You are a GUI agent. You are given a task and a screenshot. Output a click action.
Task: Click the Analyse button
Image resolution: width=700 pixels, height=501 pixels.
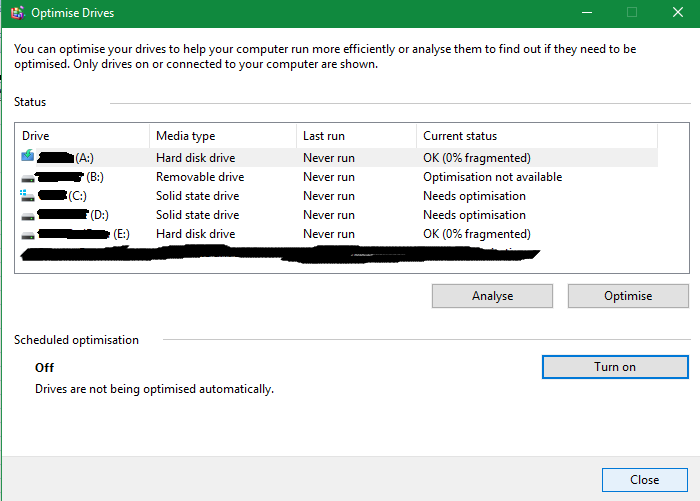pos(492,296)
